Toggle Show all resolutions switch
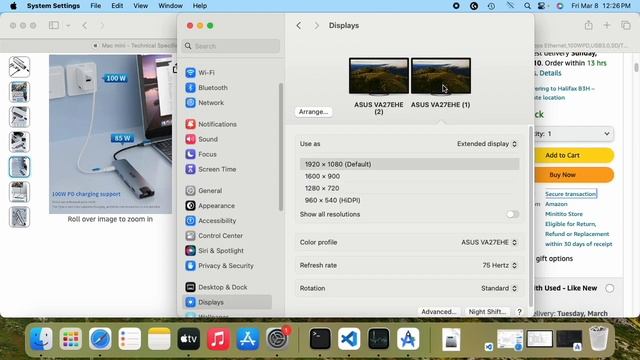640x360 pixels. click(512, 214)
